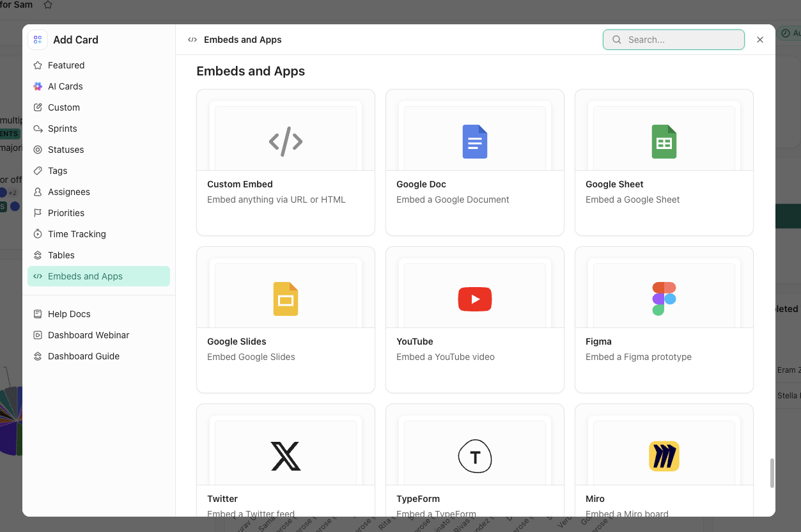This screenshot has width=801, height=532.
Task: Open the Featured category
Action: (98, 65)
